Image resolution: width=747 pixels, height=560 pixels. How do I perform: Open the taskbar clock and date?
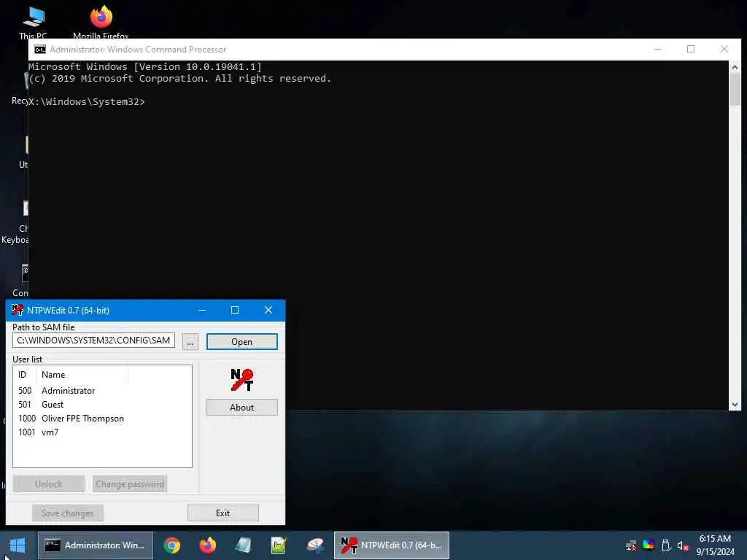point(715,545)
